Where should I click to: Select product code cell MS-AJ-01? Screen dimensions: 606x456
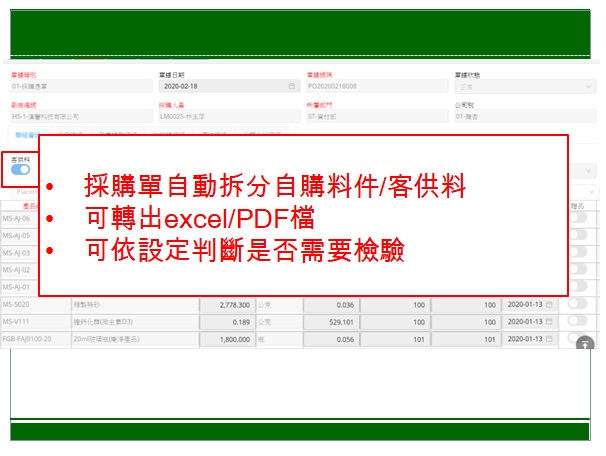click(x=20, y=287)
